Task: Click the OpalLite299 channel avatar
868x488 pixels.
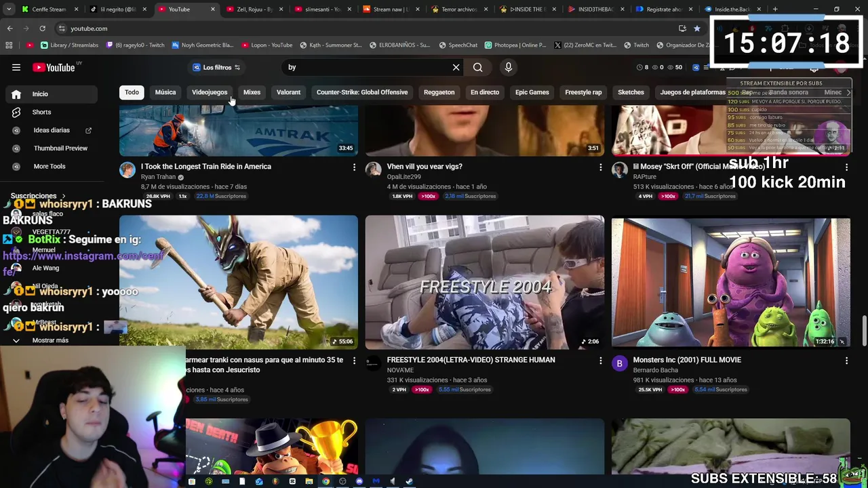Action: pos(374,169)
